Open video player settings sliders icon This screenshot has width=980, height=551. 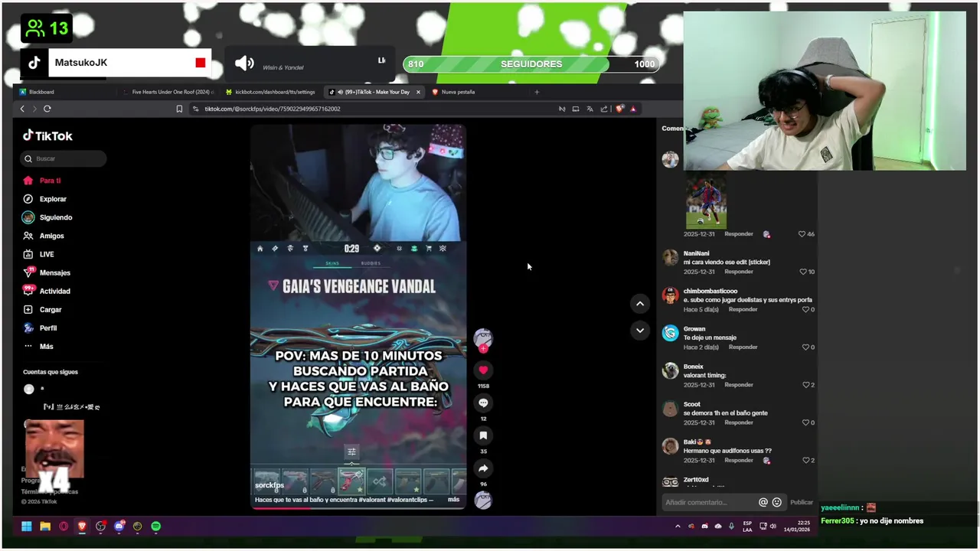351,452
